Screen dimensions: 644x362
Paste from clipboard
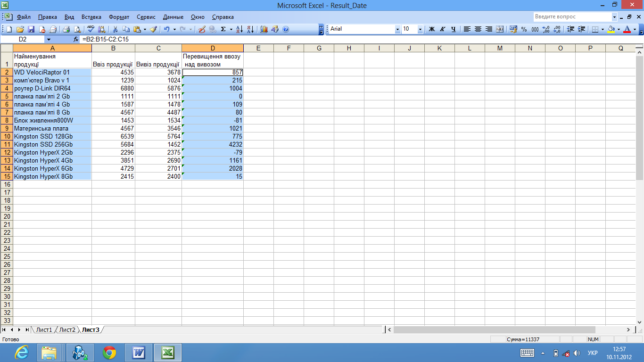click(137, 29)
